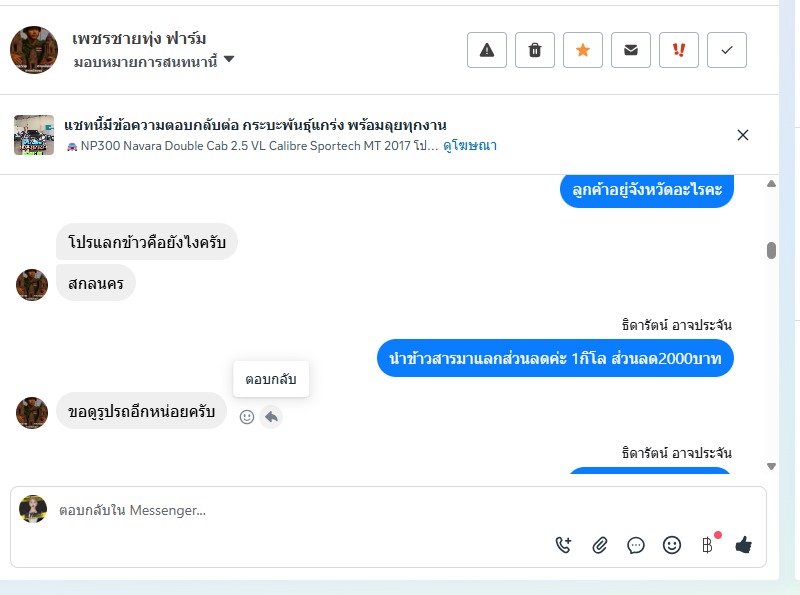
Task: Click the phone call request icon
Action: click(564, 545)
